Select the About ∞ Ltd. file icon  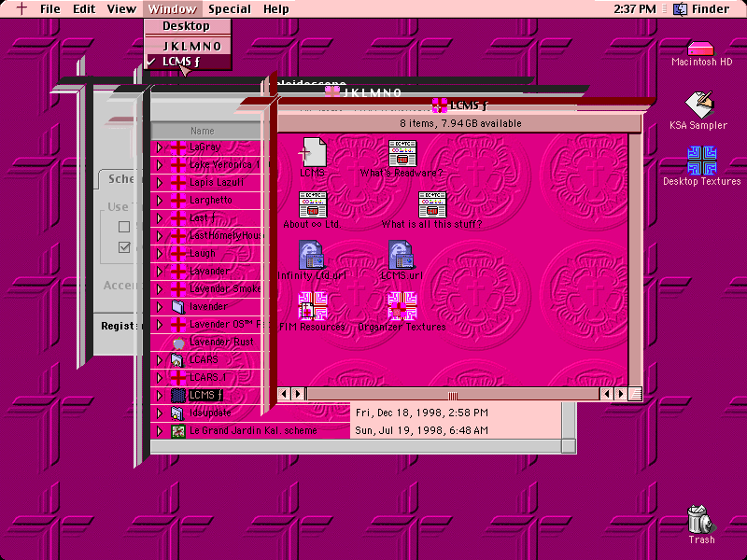click(x=313, y=204)
